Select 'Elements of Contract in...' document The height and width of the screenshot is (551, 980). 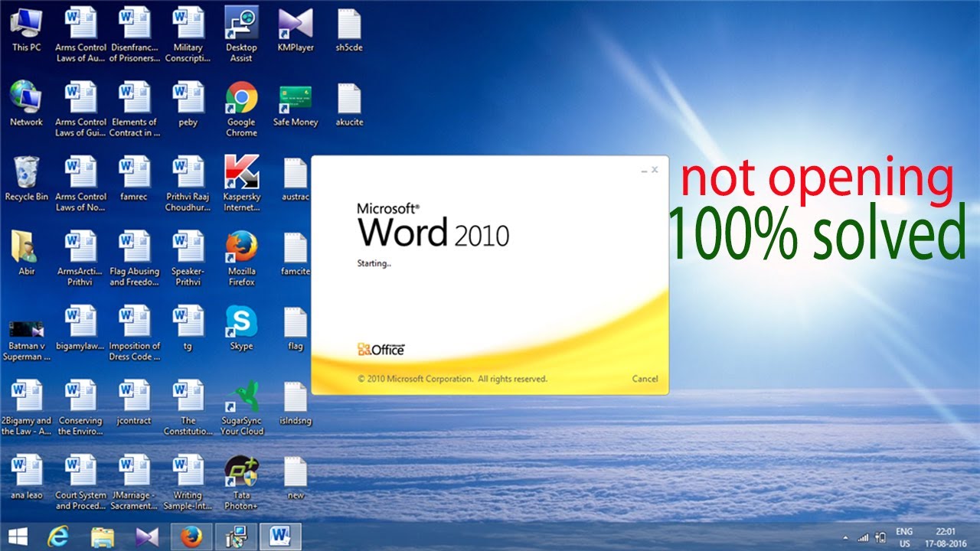tap(135, 109)
